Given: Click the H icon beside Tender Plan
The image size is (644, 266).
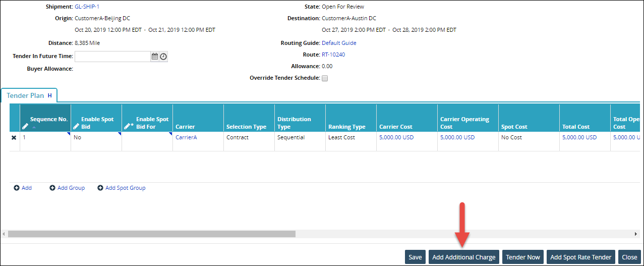Looking at the screenshot, I should click(50, 95).
